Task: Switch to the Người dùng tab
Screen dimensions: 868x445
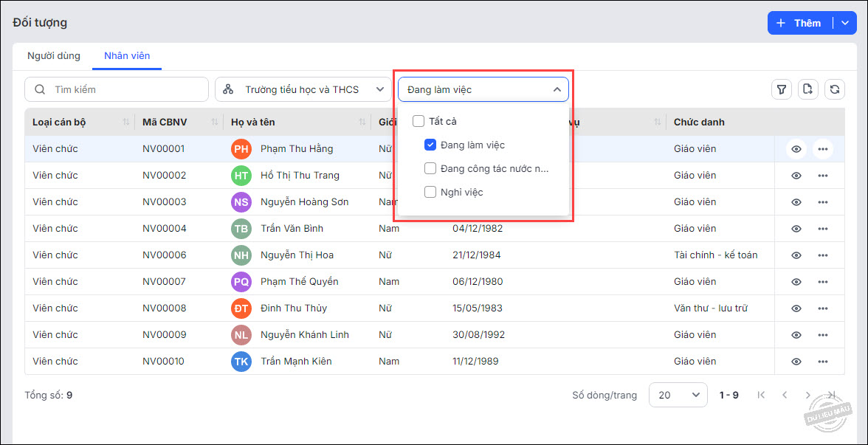Action: click(54, 56)
